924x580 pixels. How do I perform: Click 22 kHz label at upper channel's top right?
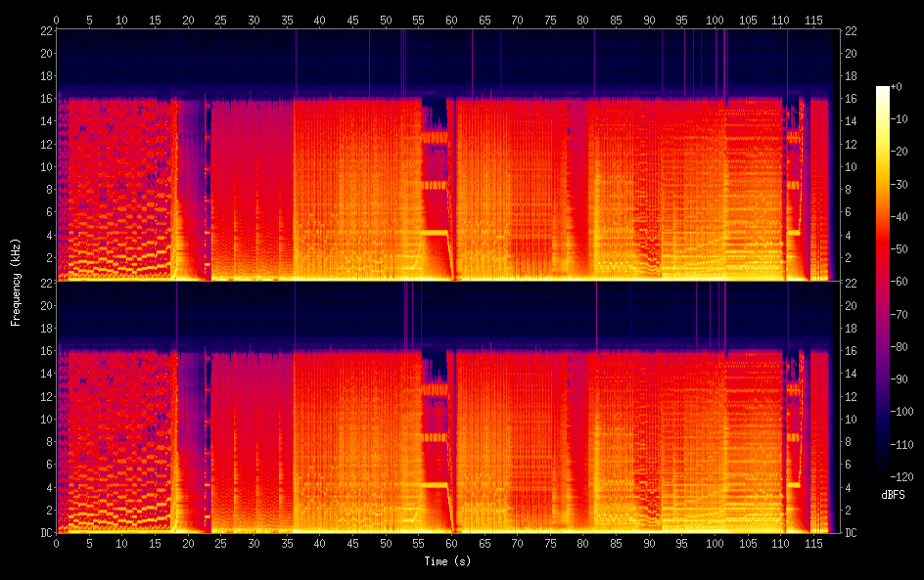(851, 31)
